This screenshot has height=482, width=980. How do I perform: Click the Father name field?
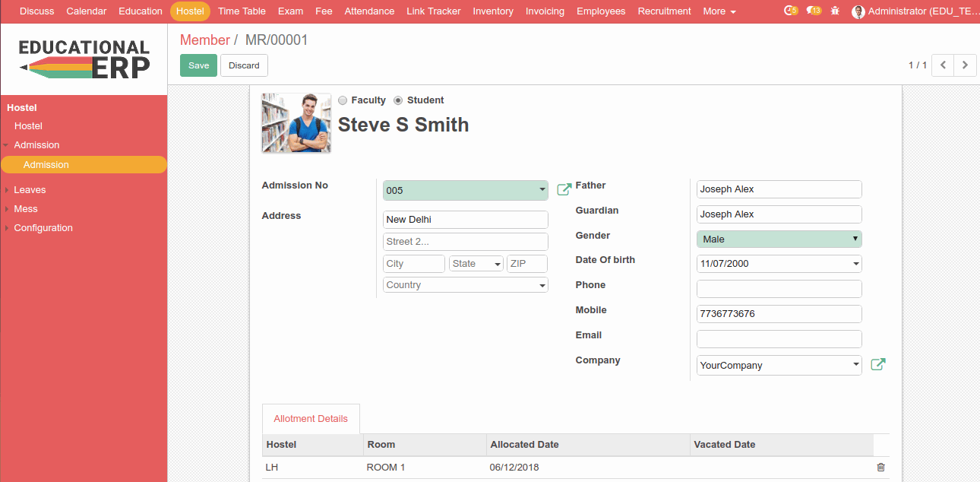click(779, 189)
